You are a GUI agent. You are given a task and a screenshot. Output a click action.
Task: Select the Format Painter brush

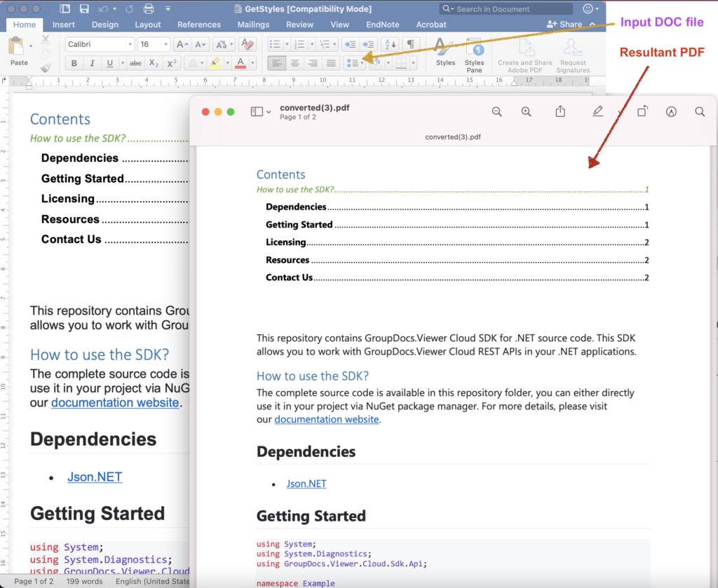coord(46,68)
